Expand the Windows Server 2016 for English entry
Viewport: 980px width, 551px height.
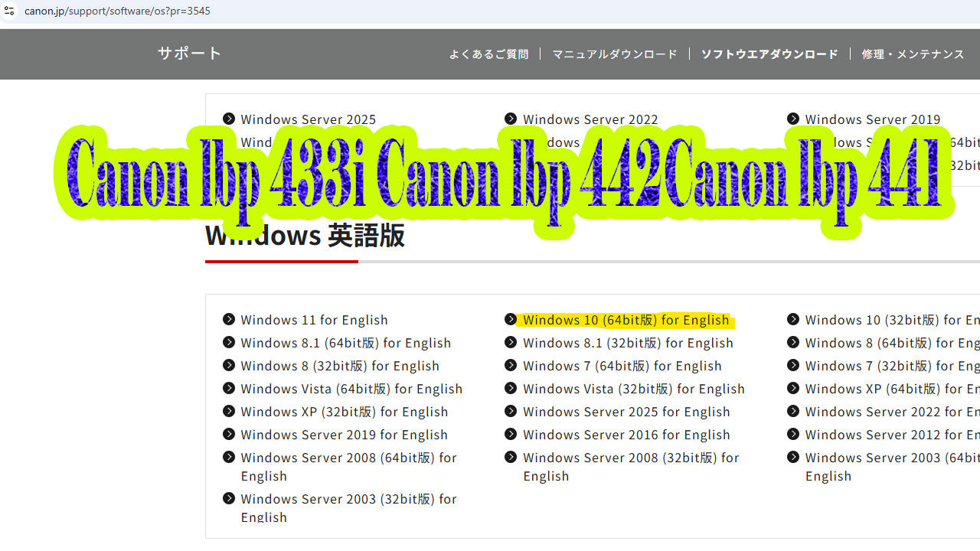click(x=626, y=434)
